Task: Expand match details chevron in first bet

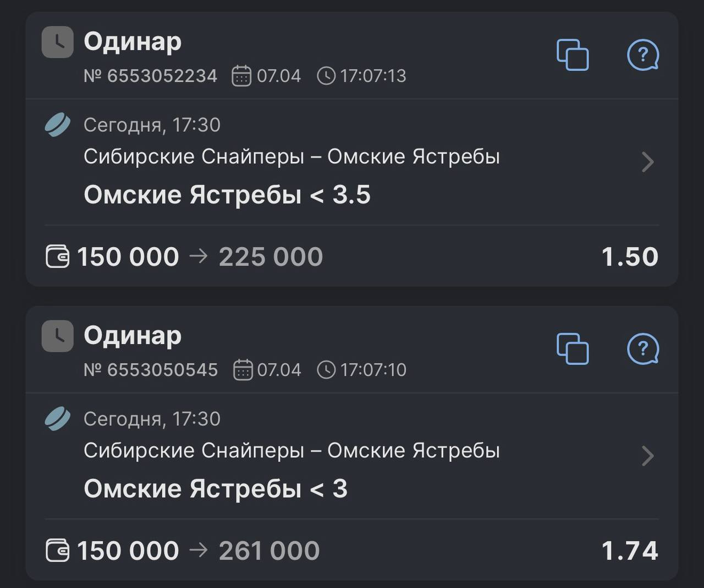Action: 648,162
